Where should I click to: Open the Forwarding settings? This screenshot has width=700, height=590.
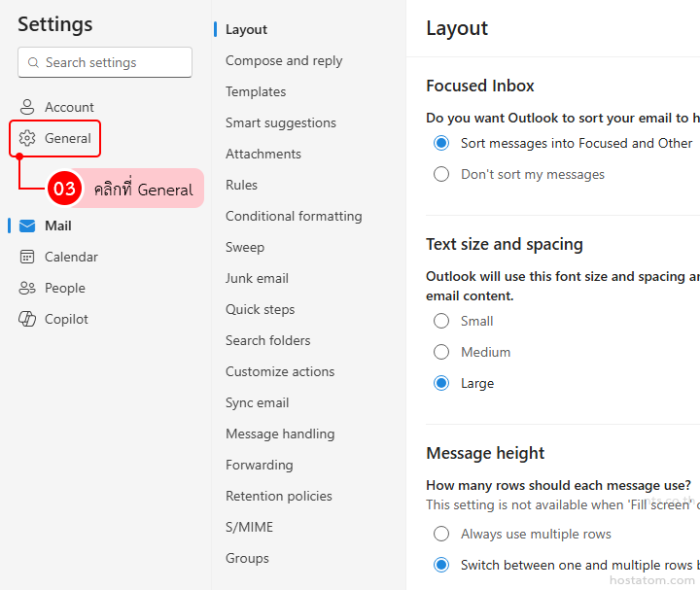point(260,465)
